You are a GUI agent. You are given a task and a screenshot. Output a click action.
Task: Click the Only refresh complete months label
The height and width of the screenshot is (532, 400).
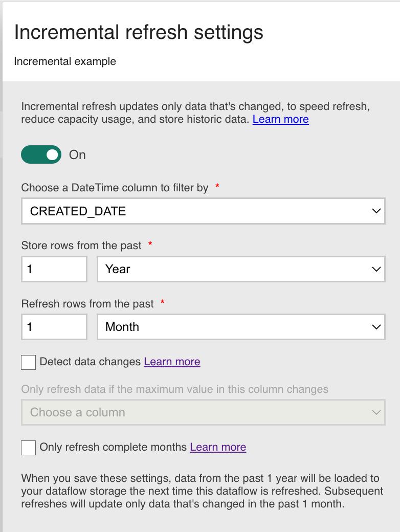click(x=114, y=447)
